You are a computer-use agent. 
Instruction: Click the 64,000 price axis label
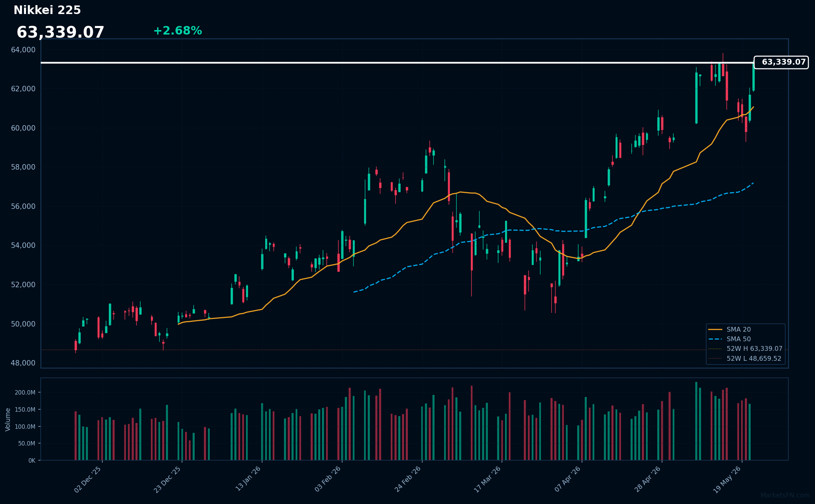23,50
